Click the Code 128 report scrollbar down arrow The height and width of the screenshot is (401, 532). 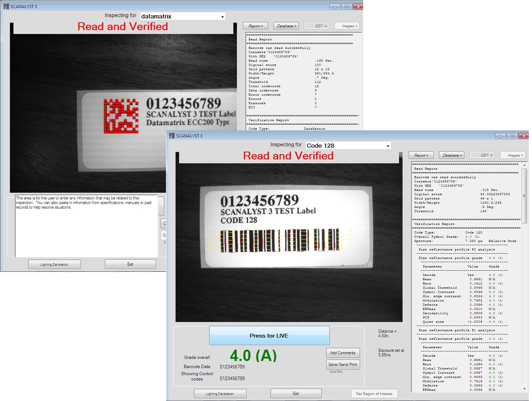click(525, 389)
